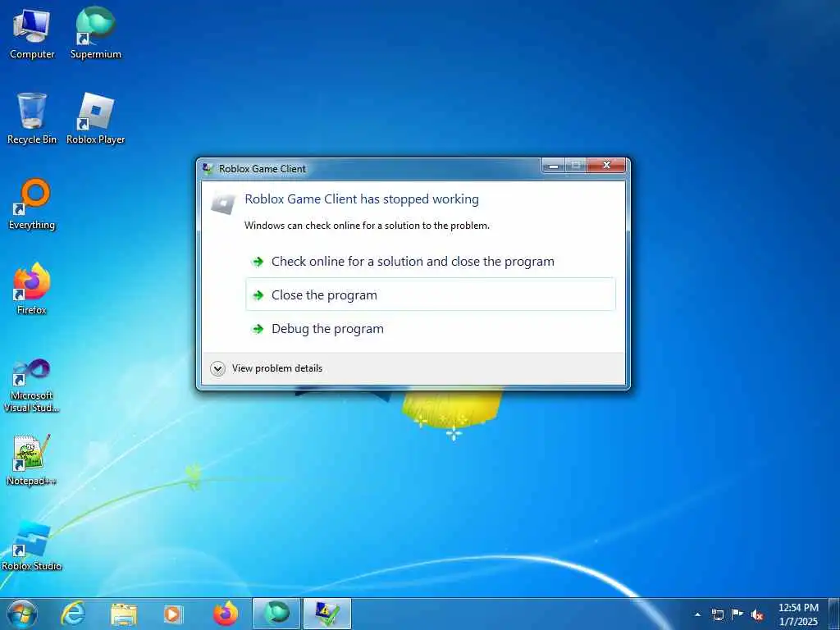Launch Internet Explorer from the taskbar
The height and width of the screenshot is (630, 840).
[72, 614]
